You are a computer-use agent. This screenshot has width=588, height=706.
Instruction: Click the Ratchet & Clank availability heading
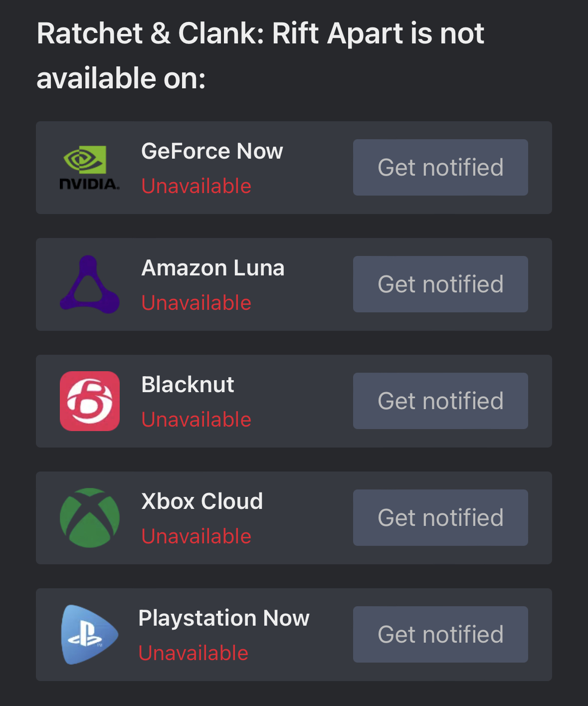tap(260, 56)
